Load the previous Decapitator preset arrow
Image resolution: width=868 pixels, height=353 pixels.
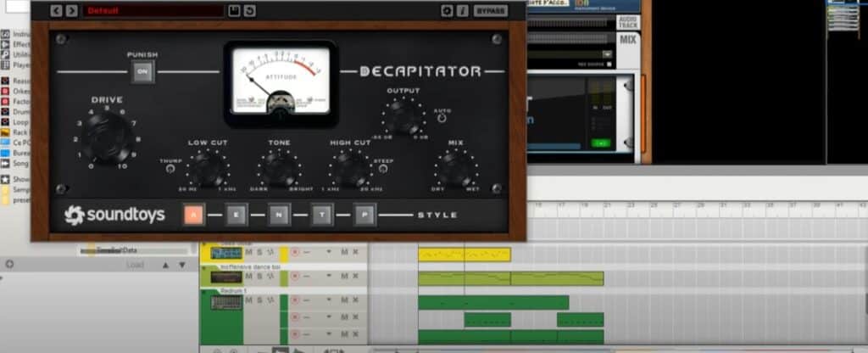[56, 10]
